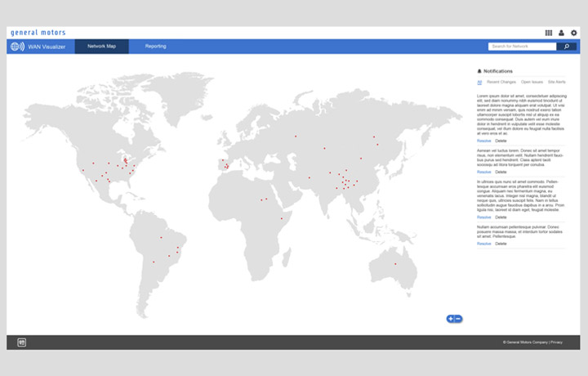Click the Notifications bell icon
Screen dimensions: 588x376
[479, 71]
